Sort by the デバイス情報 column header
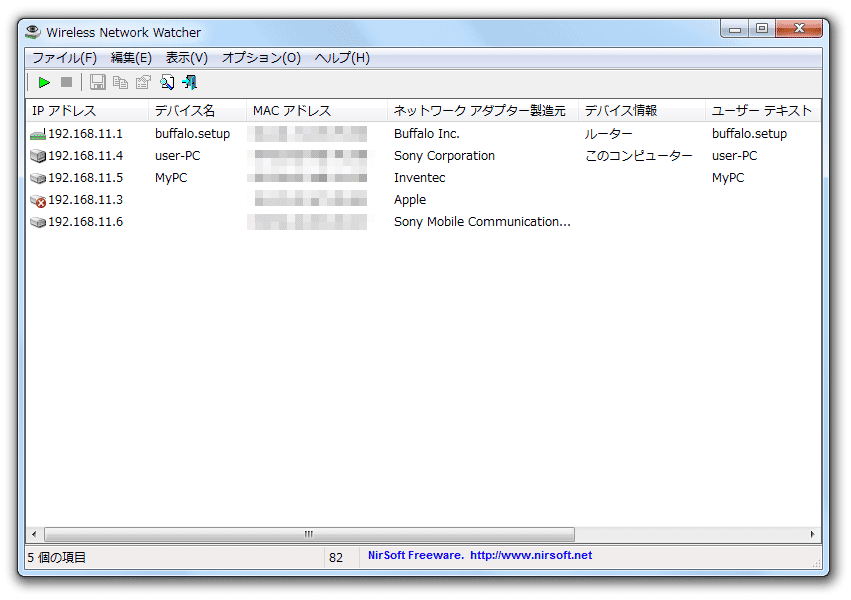The width and height of the screenshot is (851, 600). (x=642, y=111)
